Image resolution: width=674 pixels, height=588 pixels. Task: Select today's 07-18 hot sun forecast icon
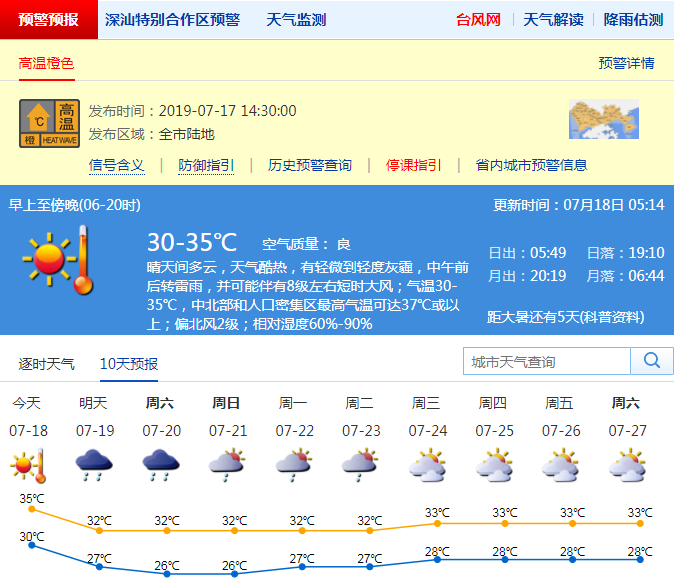[27, 465]
